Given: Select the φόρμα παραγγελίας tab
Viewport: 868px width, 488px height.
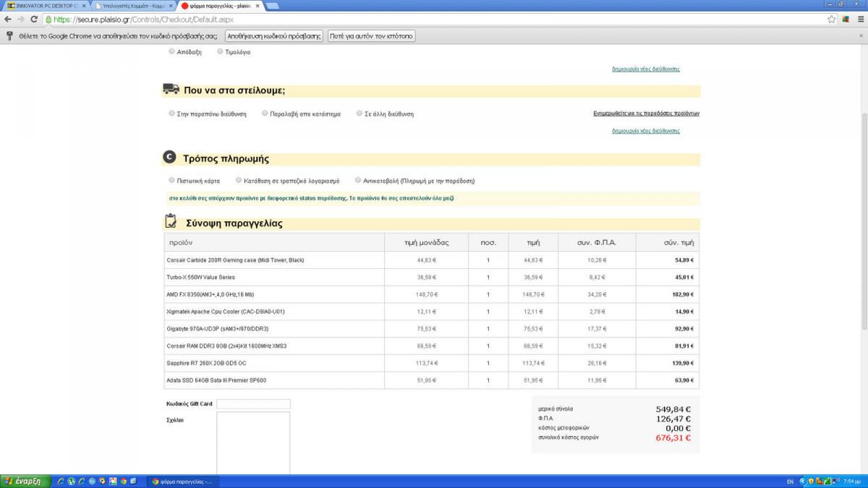Looking at the screenshot, I should pos(221,5).
